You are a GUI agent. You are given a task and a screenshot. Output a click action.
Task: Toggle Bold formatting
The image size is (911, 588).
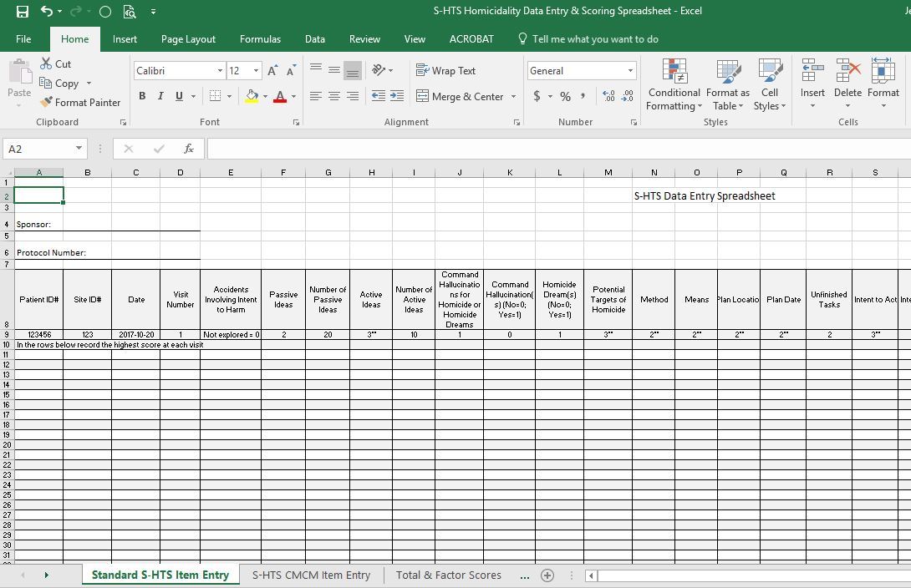point(142,97)
